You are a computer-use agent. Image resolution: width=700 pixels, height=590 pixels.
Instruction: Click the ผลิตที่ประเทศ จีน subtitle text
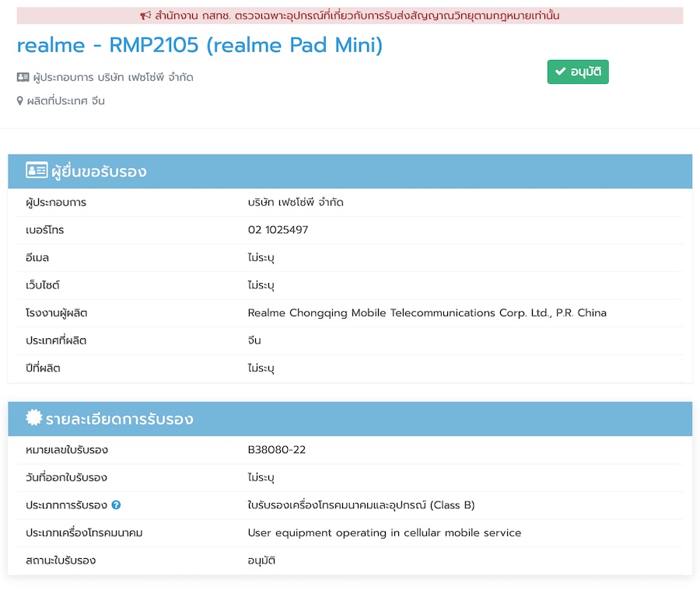point(65,101)
